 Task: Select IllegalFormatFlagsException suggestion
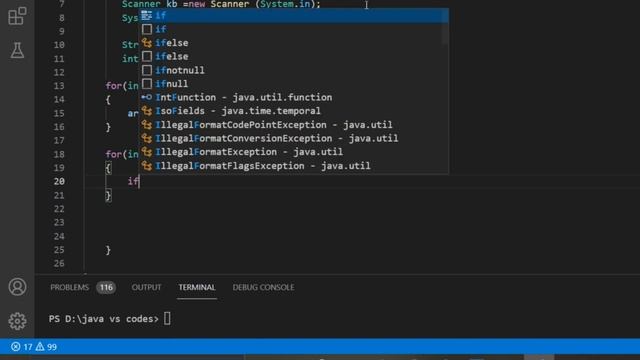tap(294, 166)
